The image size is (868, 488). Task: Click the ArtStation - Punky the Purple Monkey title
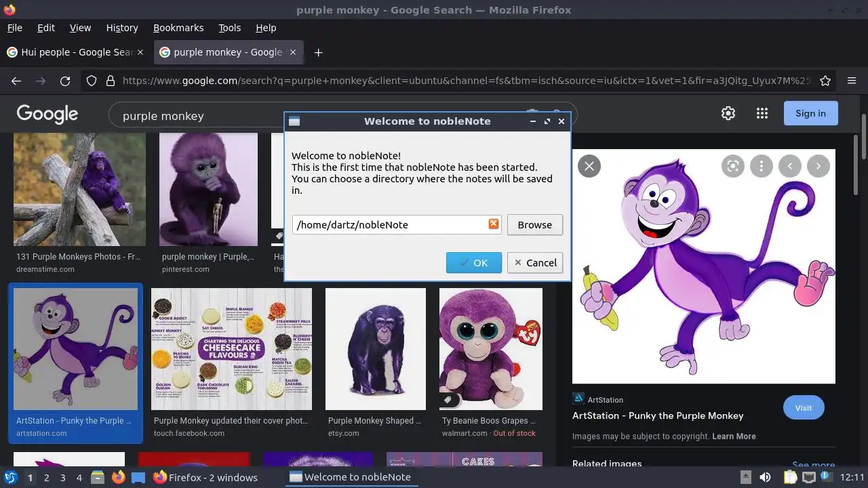[x=658, y=415]
